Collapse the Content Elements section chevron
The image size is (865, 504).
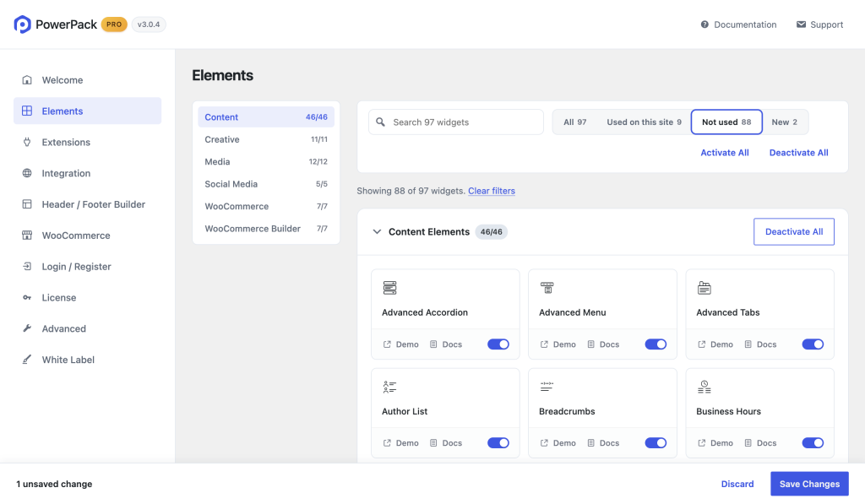coord(377,231)
